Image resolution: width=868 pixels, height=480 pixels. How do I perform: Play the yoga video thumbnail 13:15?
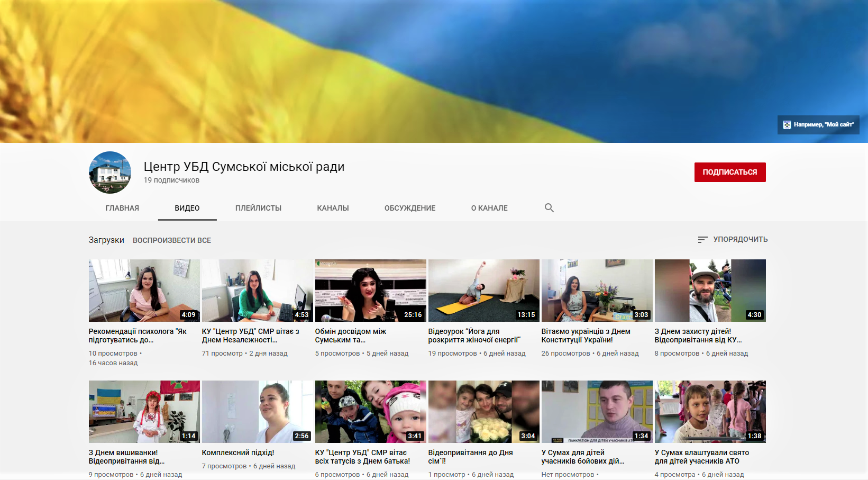[x=483, y=291]
